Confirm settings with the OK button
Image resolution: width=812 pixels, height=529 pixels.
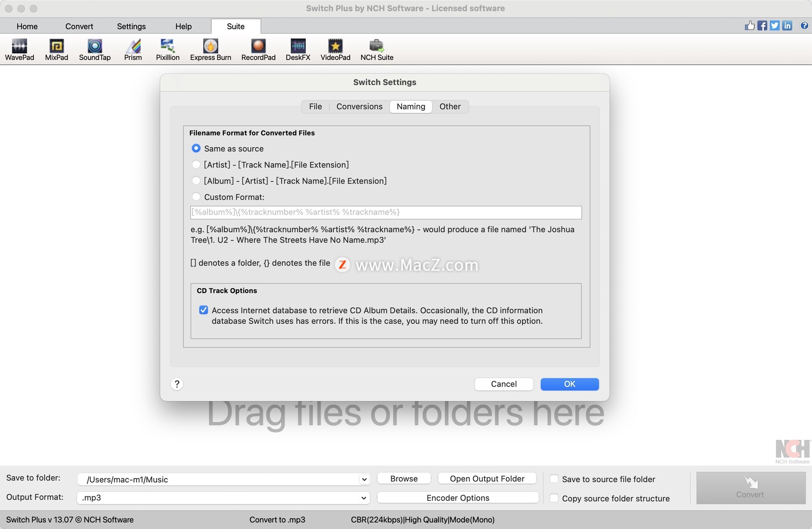570,384
